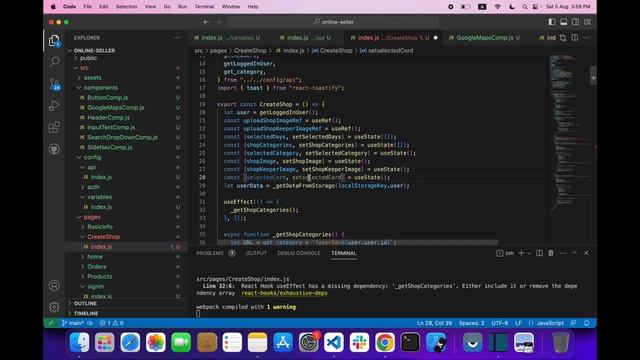Open Terminal app from the Dock
The height and width of the screenshot is (360, 640).
[410, 342]
